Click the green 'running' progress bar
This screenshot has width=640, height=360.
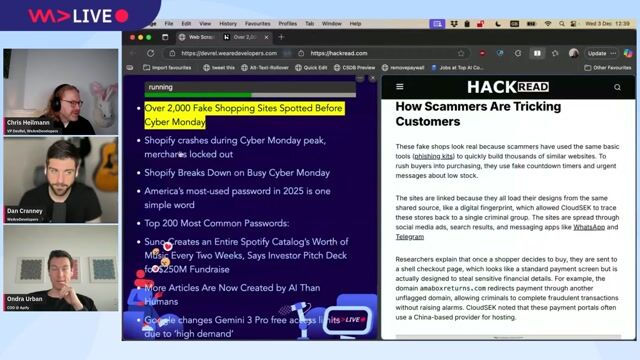coord(250,95)
